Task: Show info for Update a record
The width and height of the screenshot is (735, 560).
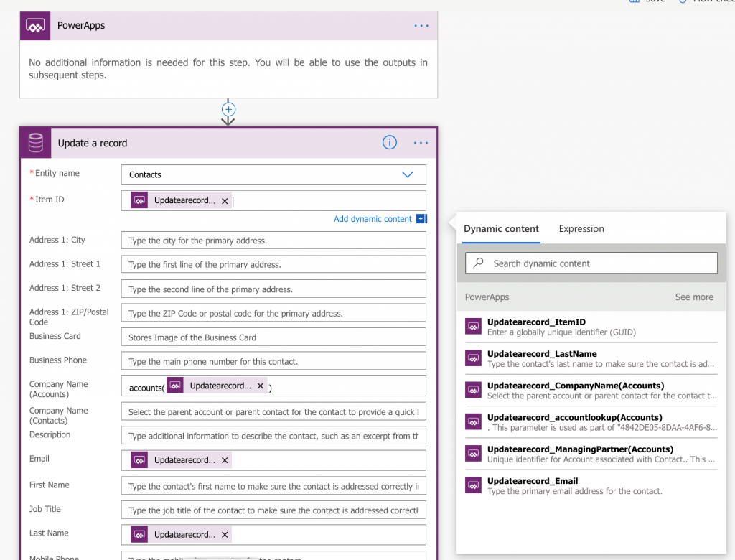Action: (x=389, y=143)
